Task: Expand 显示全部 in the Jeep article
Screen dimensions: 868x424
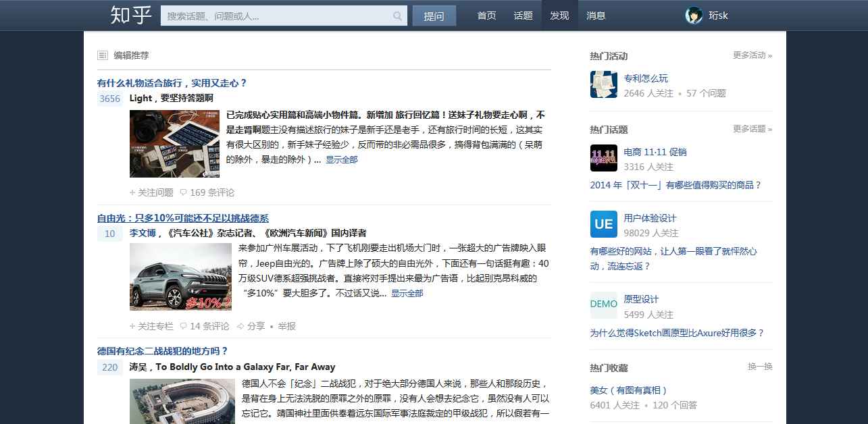Action: pyautogui.click(x=407, y=294)
